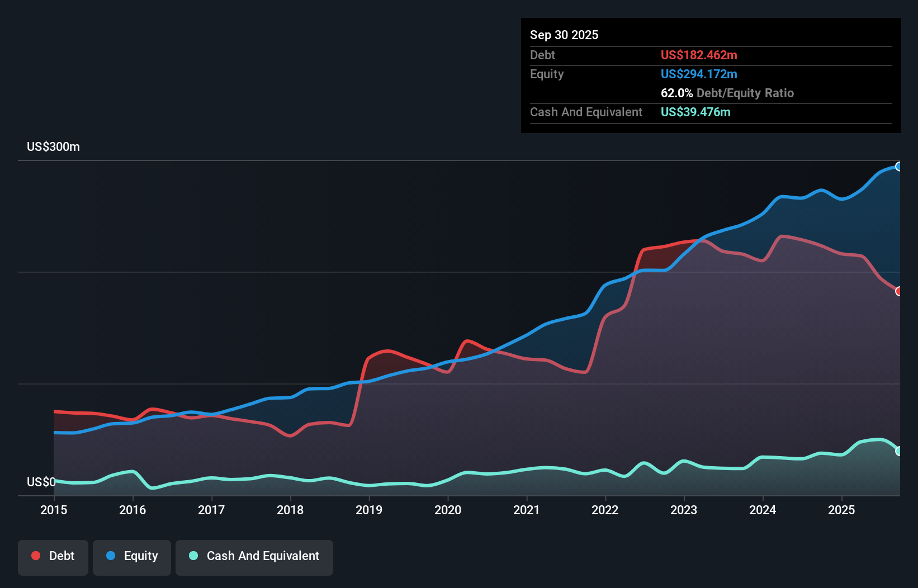Viewport: 918px width, 588px height.
Task: Click the 2019 x-axis label
Action: pyautogui.click(x=369, y=510)
